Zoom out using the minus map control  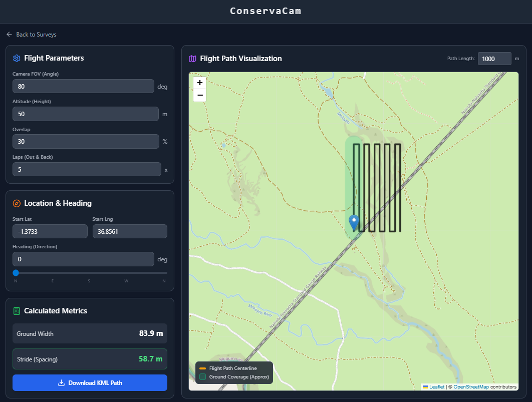click(199, 95)
